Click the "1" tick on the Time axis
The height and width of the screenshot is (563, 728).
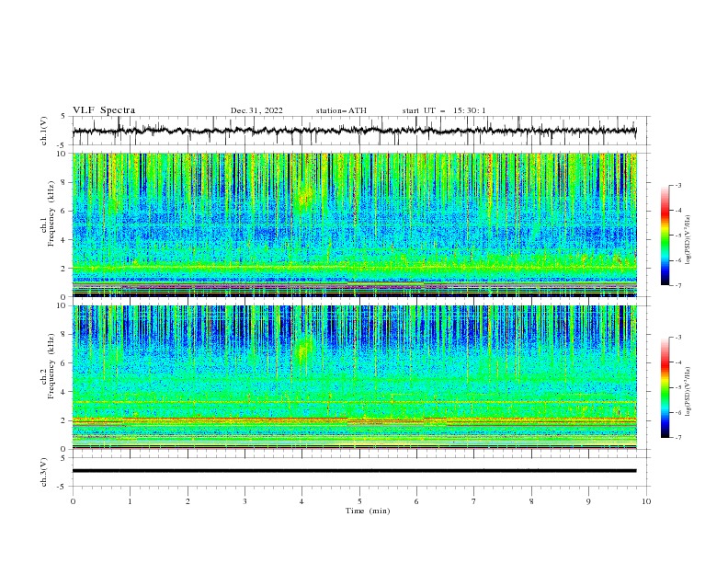(130, 501)
